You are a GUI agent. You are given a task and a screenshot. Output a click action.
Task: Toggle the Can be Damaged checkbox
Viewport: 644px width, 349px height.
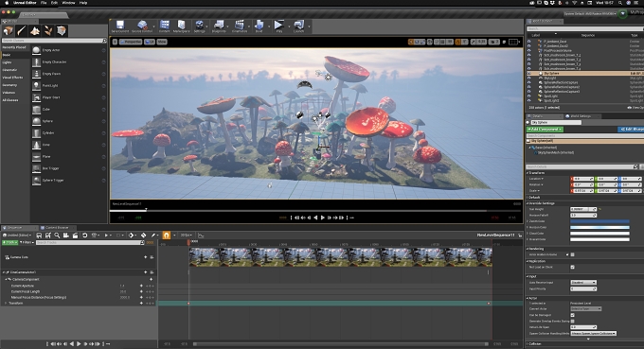point(573,315)
